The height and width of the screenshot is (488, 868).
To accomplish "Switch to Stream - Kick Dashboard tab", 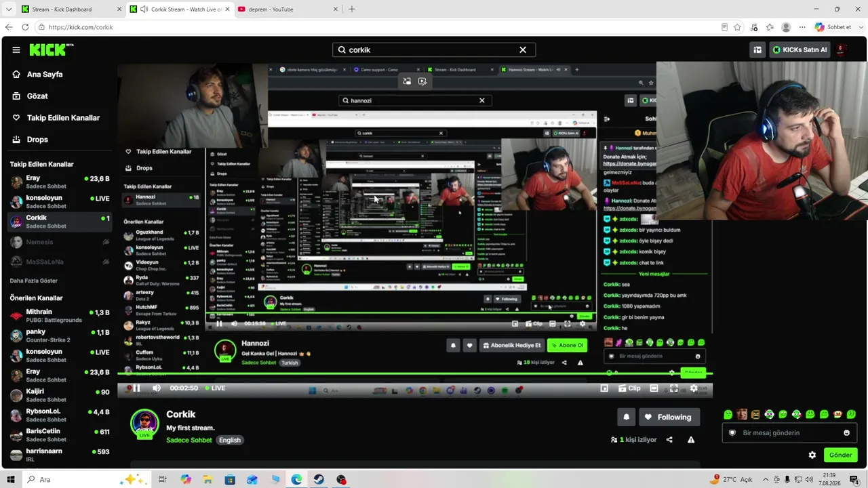I will 71,9.
